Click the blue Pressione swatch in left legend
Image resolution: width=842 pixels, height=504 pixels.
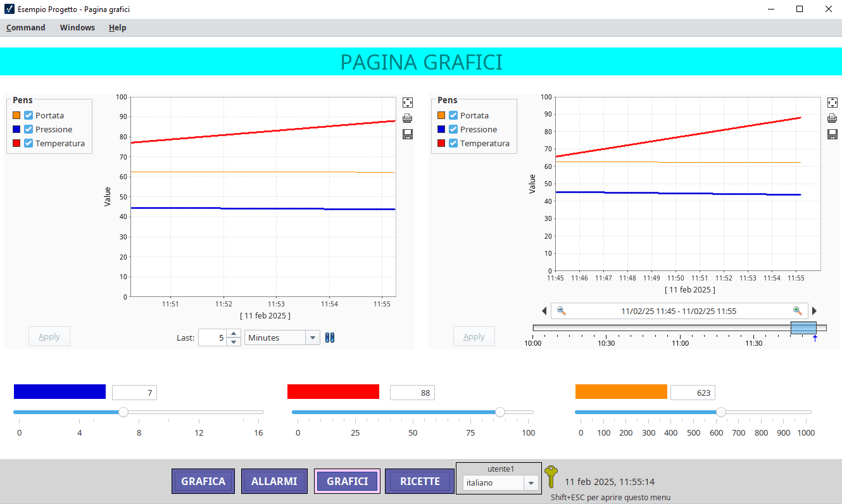point(16,129)
